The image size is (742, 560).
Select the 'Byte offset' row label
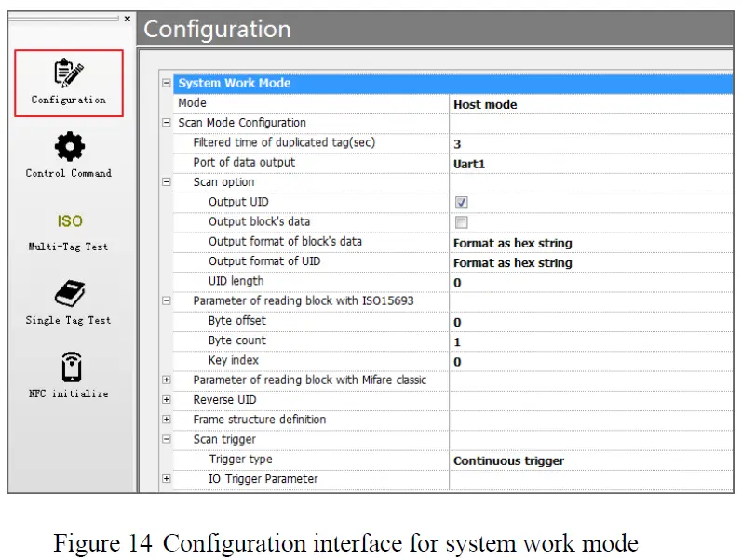coord(237,321)
